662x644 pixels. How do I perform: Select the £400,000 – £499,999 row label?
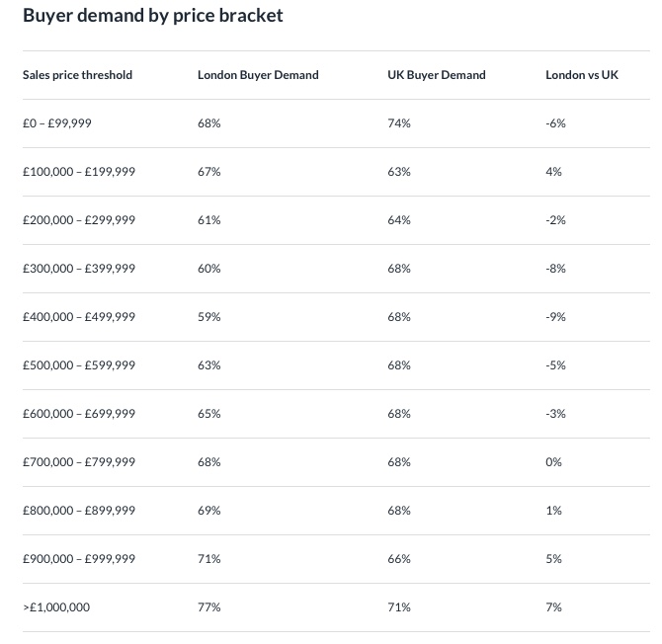point(79,317)
